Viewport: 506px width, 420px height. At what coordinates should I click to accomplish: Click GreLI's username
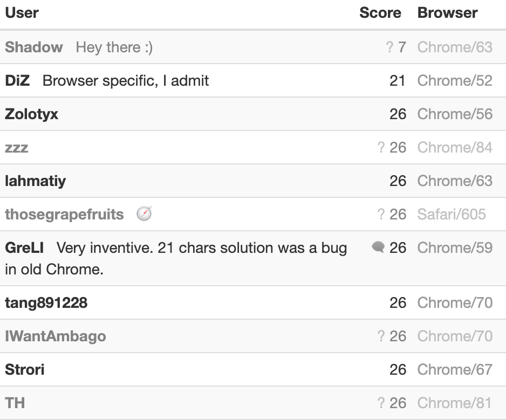[x=24, y=248]
